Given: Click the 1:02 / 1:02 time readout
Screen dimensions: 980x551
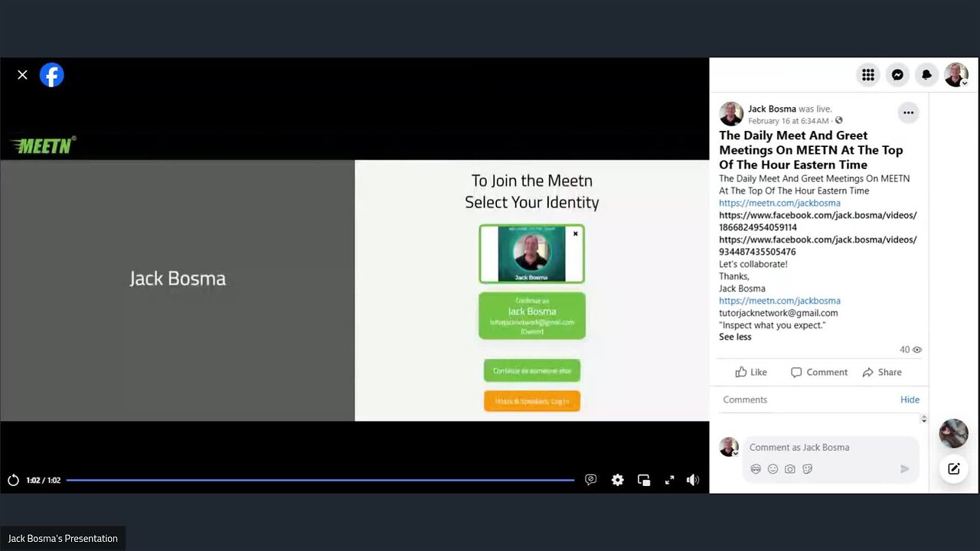Looking at the screenshot, I should tap(43, 481).
